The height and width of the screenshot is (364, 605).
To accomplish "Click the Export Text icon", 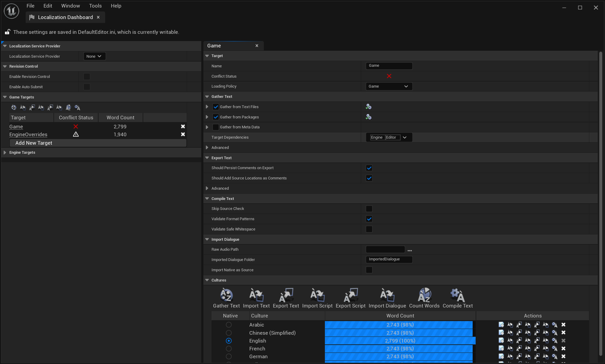I will [286, 296].
